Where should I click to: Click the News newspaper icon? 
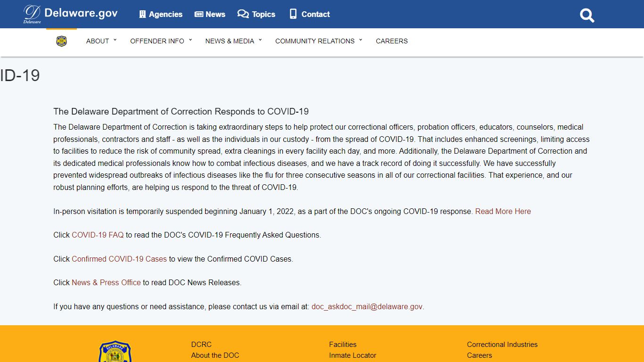pyautogui.click(x=199, y=14)
